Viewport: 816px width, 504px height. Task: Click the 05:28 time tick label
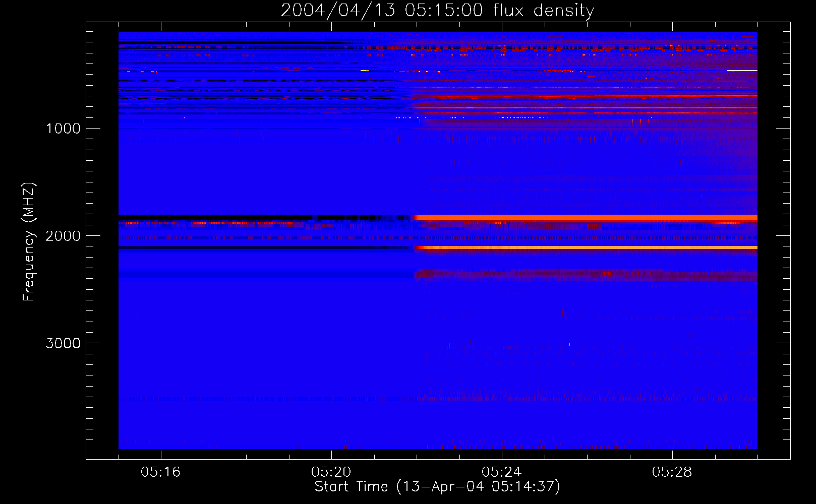click(672, 472)
